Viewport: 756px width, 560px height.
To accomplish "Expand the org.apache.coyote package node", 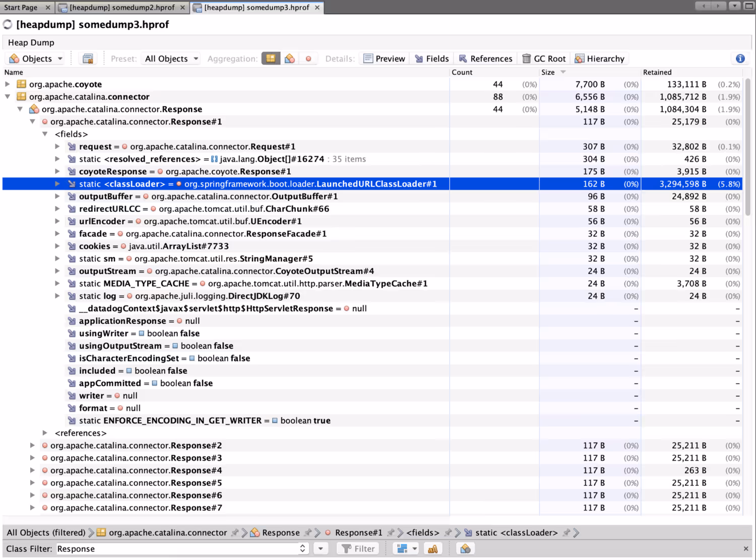I will pos(8,84).
